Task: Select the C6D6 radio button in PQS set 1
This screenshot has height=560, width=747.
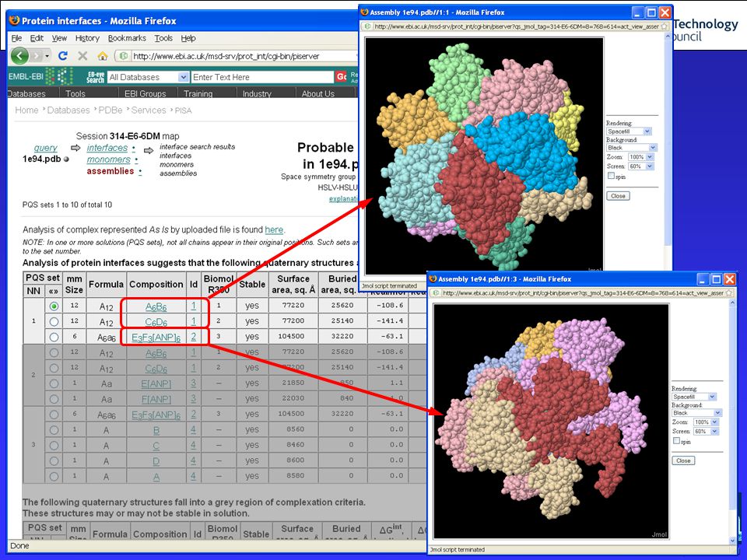Action: tap(54, 321)
